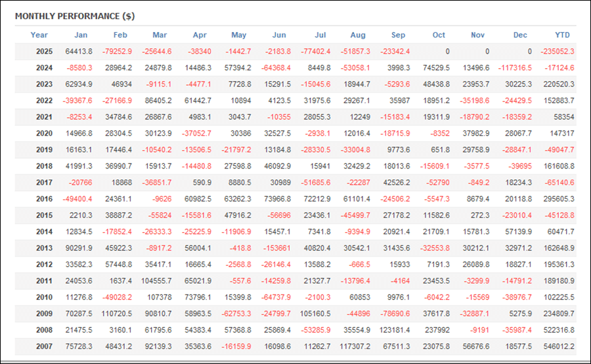
Task: Select the Mar column header
Action: [x=160, y=35]
